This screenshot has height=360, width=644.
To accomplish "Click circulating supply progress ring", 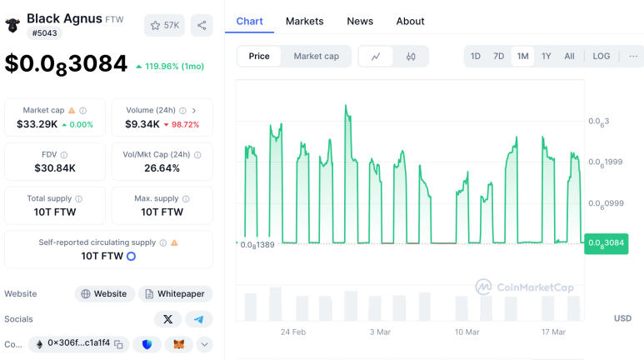I will click(x=131, y=257).
